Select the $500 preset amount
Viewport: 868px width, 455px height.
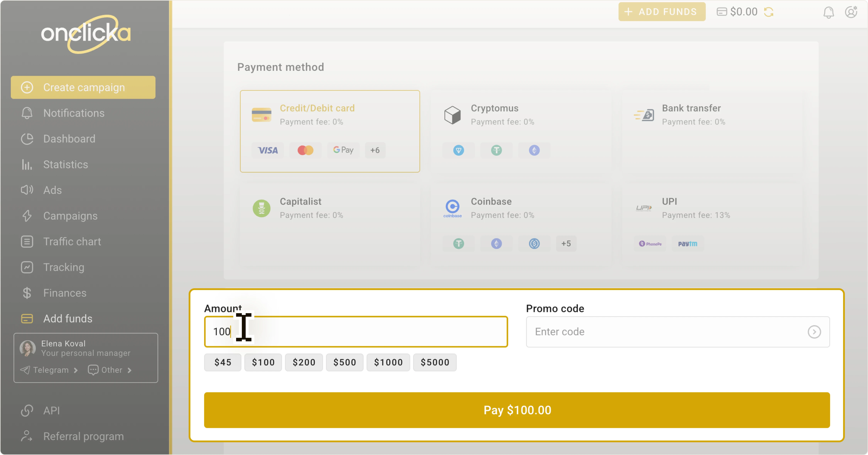click(344, 362)
